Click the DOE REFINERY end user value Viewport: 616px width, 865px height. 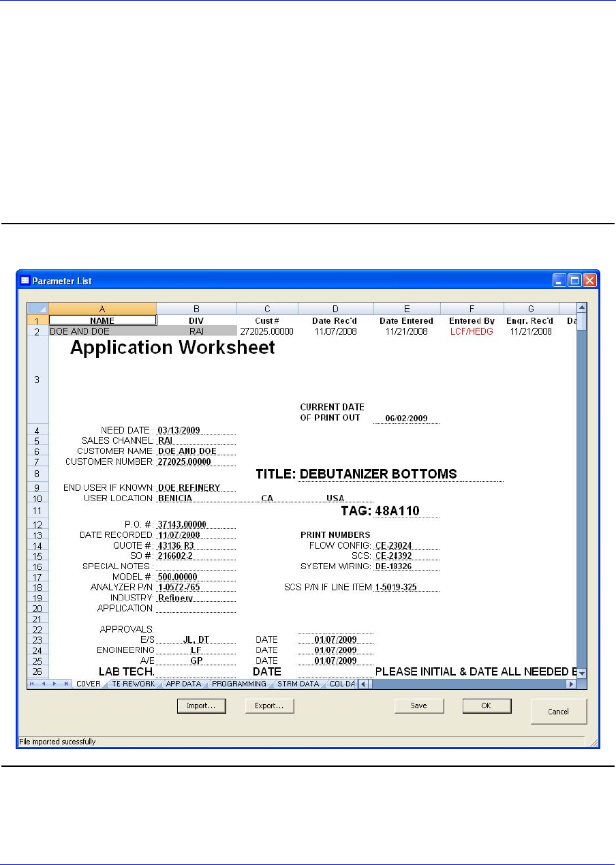pos(189,487)
